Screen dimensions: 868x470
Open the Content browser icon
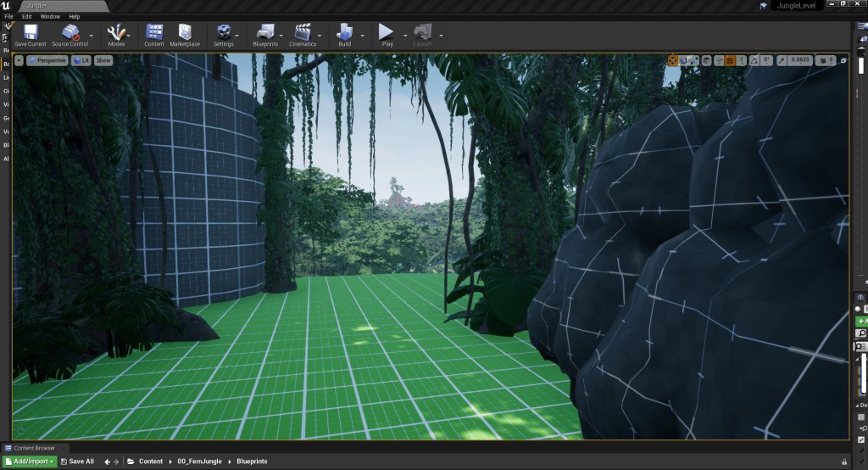pyautogui.click(x=154, y=32)
